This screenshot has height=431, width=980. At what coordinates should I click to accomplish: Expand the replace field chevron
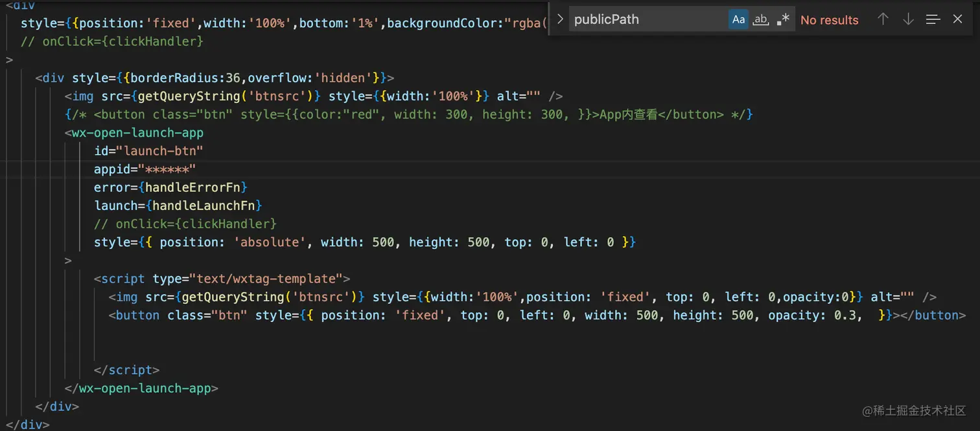click(x=560, y=19)
